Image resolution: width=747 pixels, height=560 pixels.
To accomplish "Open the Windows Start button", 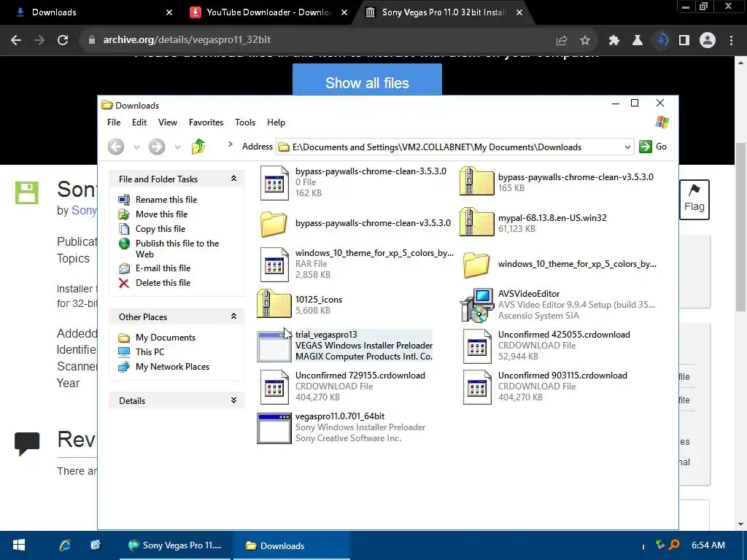I will pyautogui.click(x=18, y=545).
